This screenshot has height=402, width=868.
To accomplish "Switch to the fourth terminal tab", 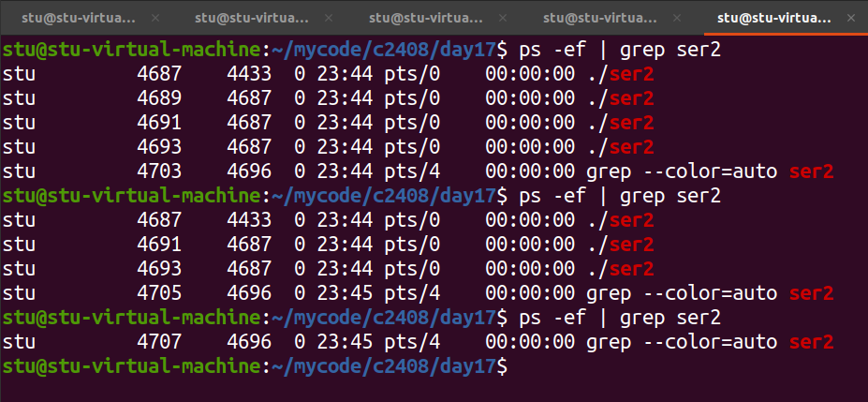I will coord(599,18).
